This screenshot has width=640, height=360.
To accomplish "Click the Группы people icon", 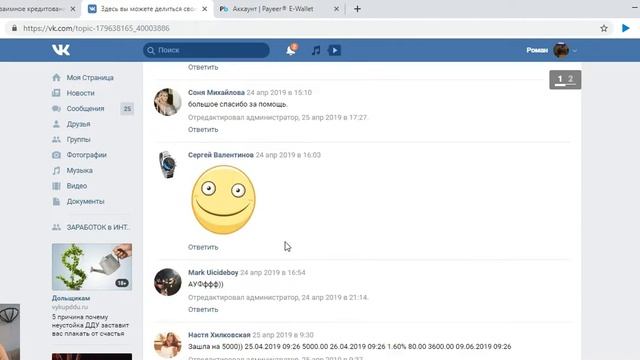I will pos(56,140).
